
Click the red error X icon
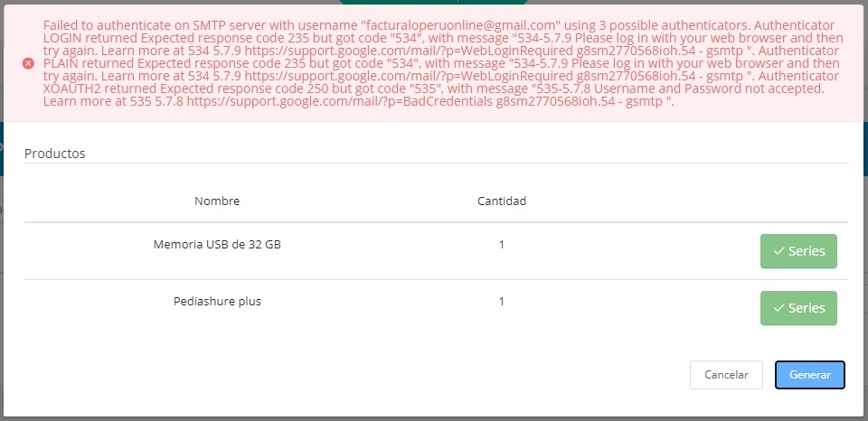tap(28, 63)
